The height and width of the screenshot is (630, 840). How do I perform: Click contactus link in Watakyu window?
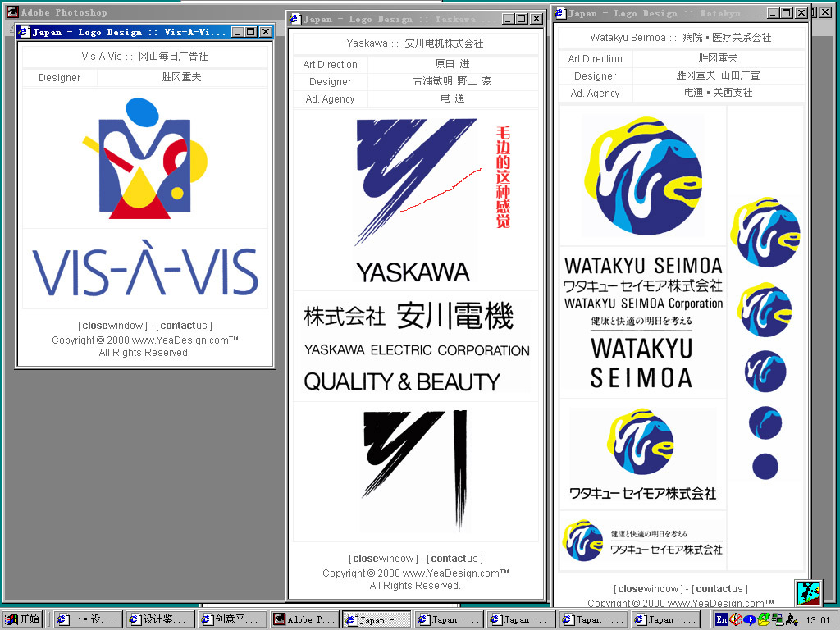(x=719, y=589)
